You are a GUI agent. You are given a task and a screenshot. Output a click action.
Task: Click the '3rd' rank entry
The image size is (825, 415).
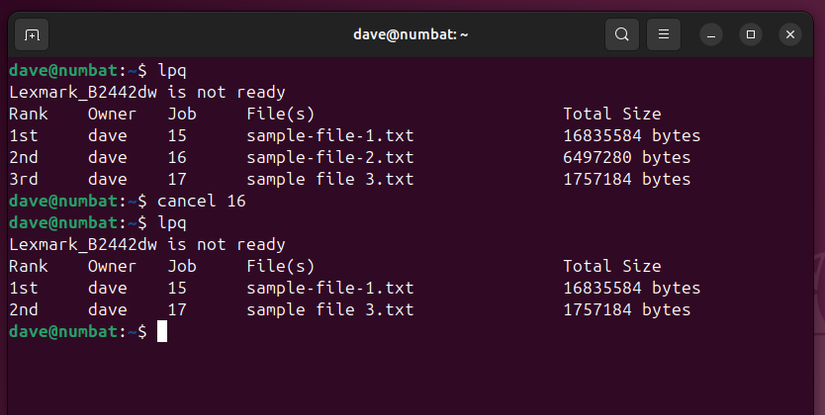[x=23, y=179]
